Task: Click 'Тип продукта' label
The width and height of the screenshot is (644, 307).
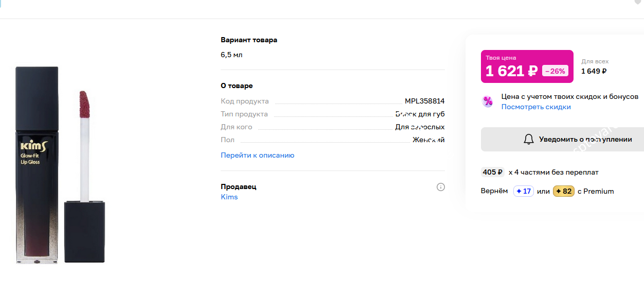Action: pos(244,114)
